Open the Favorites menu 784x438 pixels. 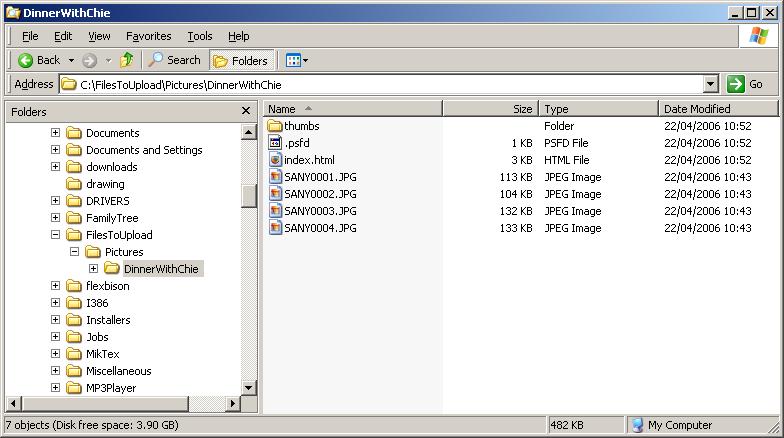[148, 36]
